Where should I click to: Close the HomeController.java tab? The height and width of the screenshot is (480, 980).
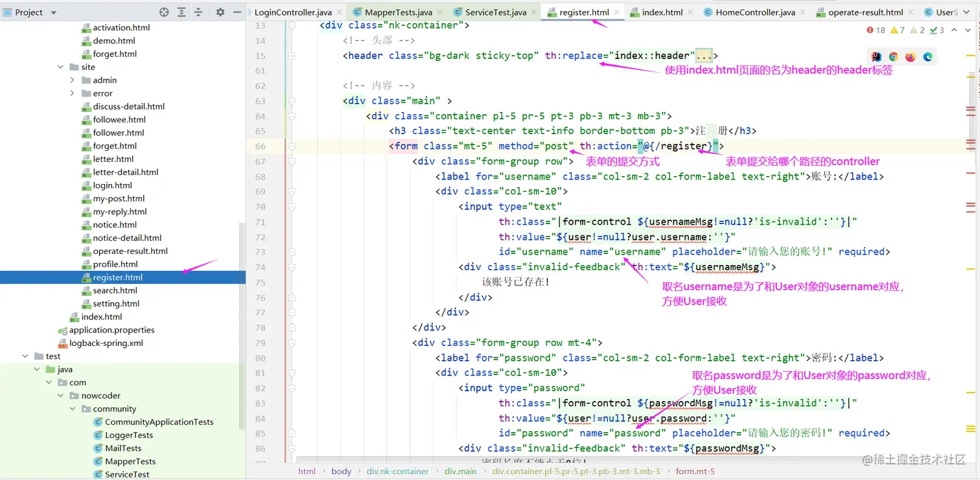(802, 12)
